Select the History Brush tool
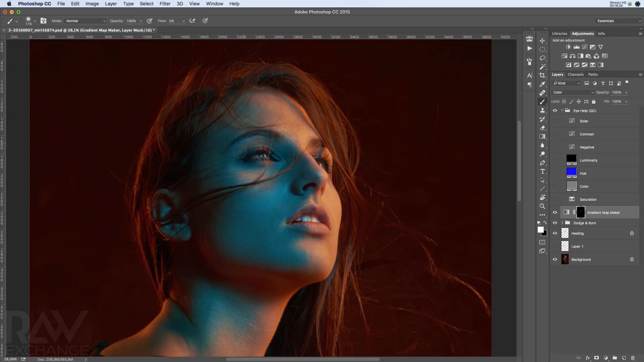The width and height of the screenshot is (644, 362). tap(542, 119)
